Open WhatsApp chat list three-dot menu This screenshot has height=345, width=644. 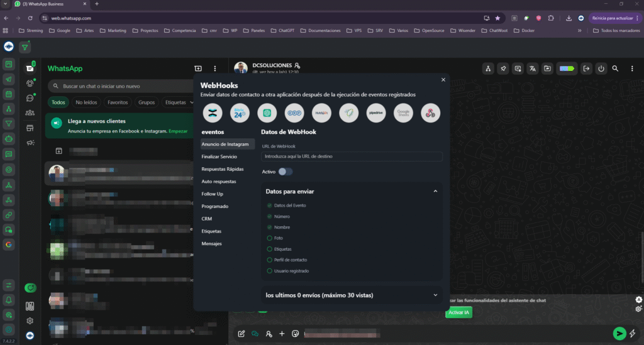click(x=215, y=68)
